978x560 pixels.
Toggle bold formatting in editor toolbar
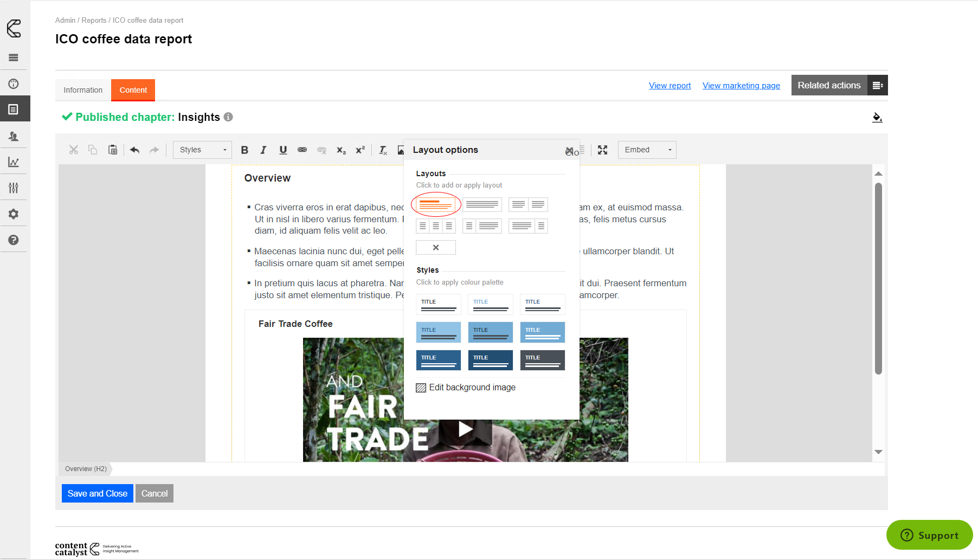[244, 150]
